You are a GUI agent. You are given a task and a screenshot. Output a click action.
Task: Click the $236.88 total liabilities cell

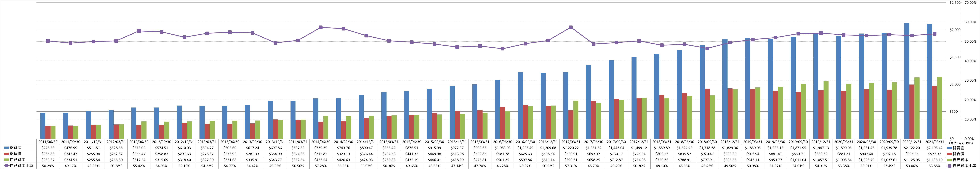coord(48,154)
